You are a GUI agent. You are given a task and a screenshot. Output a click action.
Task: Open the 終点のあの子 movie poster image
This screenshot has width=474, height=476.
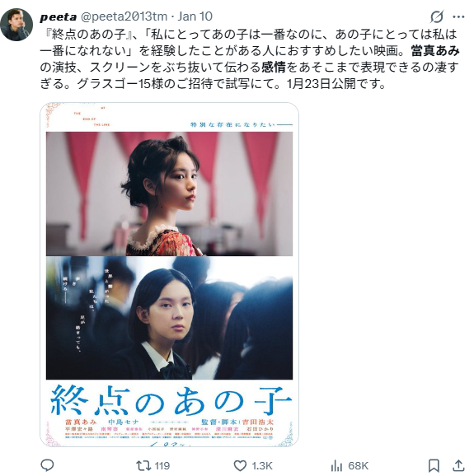coord(169,274)
